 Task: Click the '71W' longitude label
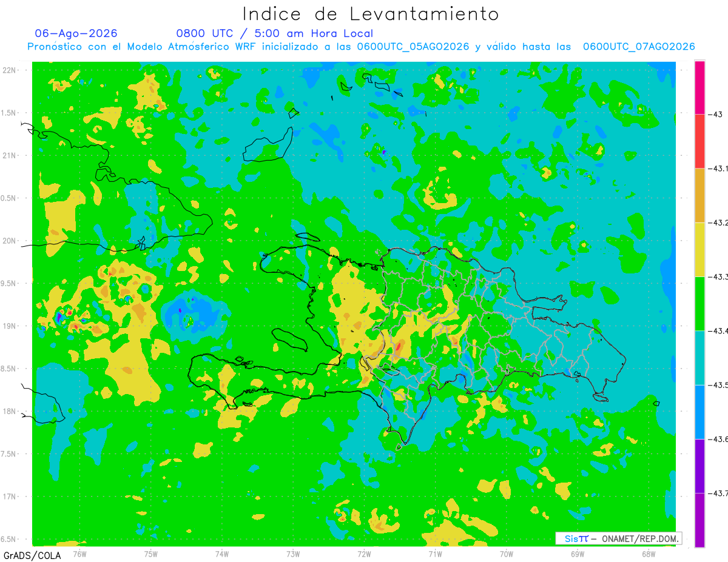pyautogui.click(x=435, y=554)
